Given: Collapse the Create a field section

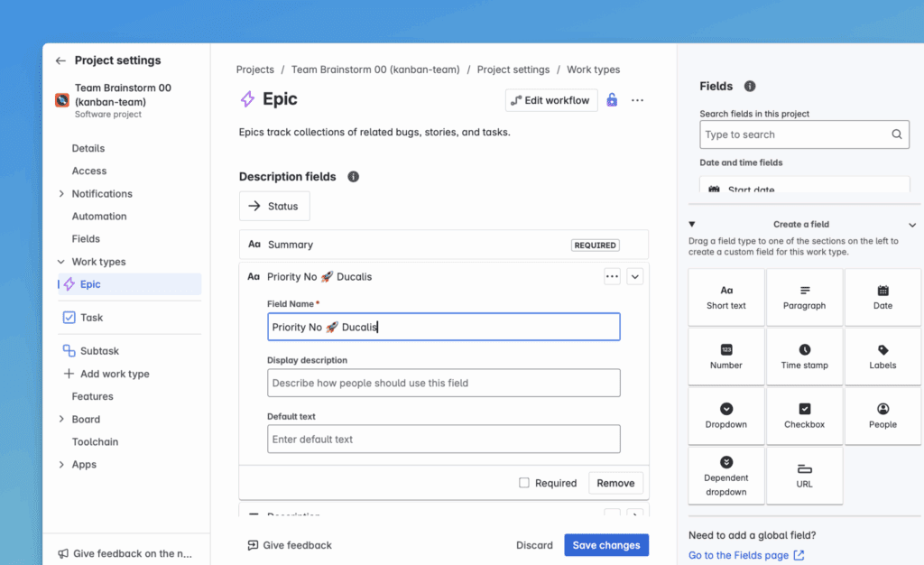Looking at the screenshot, I should [x=911, y=225].
